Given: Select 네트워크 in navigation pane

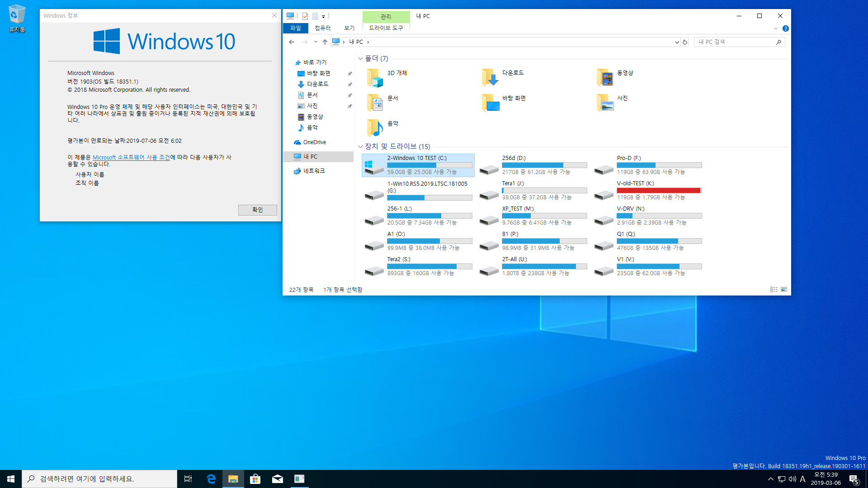Looking at the screenshot, I should pos(314,171).
